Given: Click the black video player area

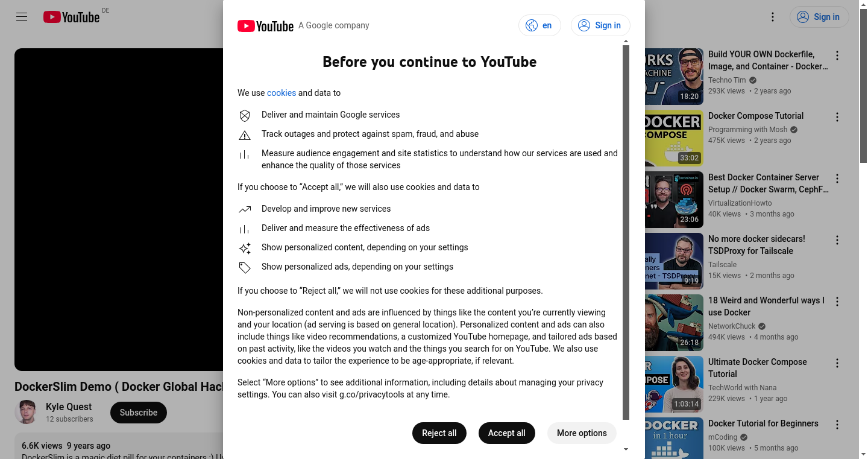Looking at the screenshot, I should click(x=119, y=209).
